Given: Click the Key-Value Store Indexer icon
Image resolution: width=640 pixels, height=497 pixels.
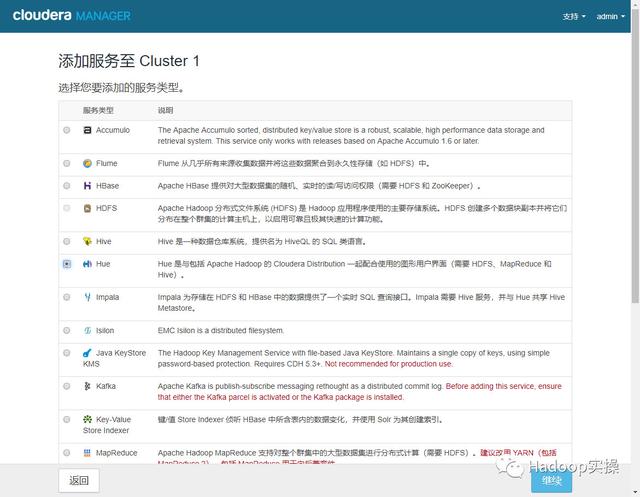Looking at the screenshot, I should 87,419.
